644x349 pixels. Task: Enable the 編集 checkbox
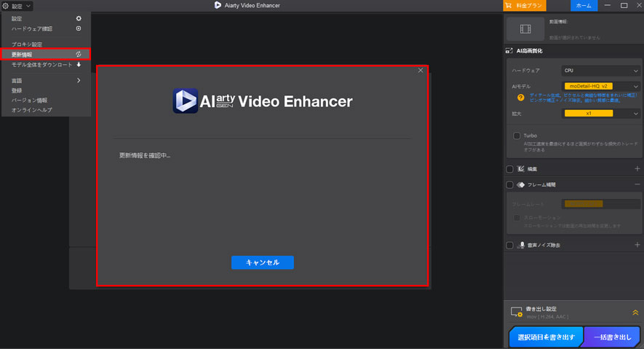[x=509, y=169]
